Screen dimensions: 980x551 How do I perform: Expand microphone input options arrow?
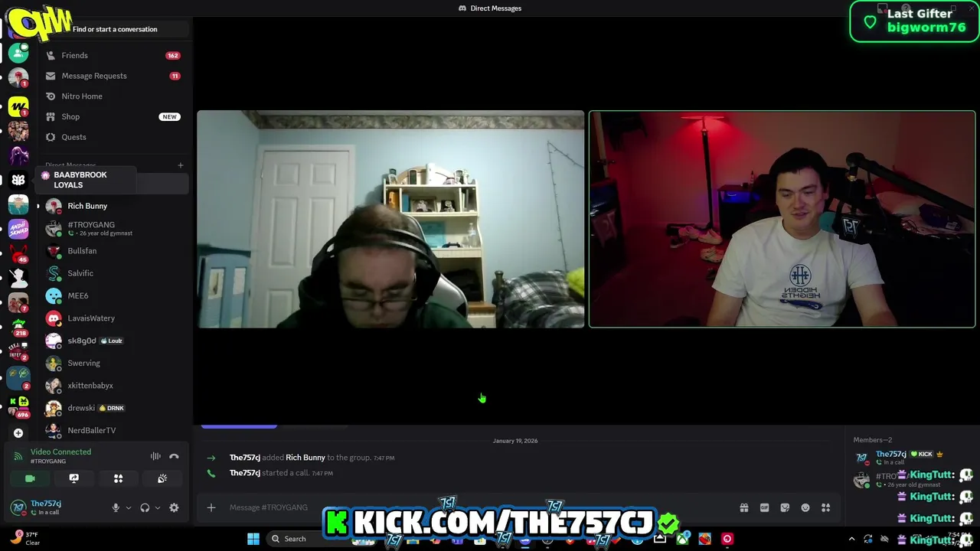pyautogui.click(x=128, y=507)
